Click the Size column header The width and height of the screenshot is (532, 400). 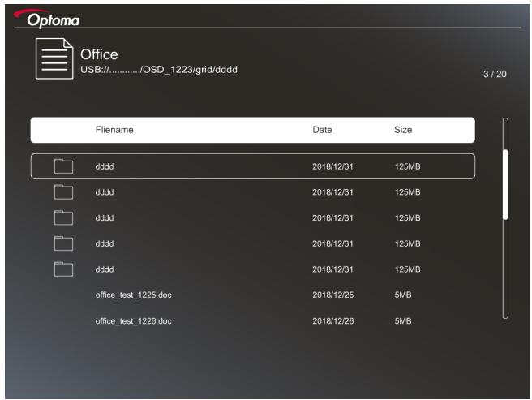(x=403, y=130)
